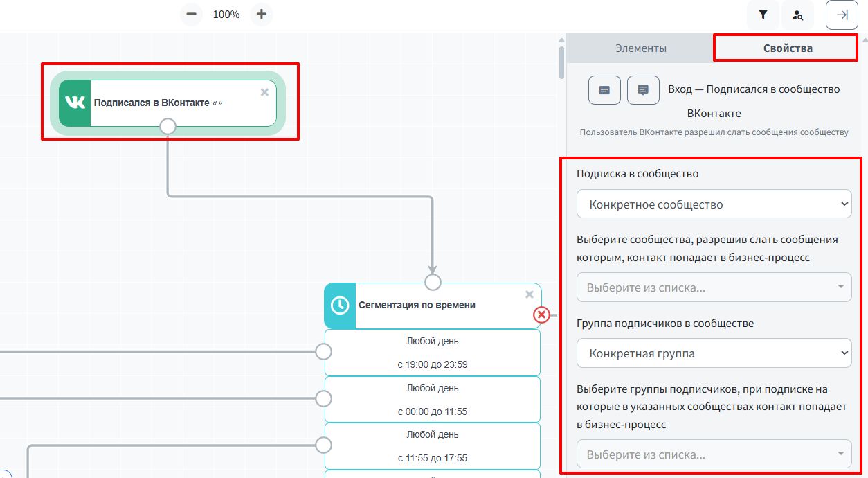Click the VK logo on the trigger block
868x478 pixels.
coord(75,103)
